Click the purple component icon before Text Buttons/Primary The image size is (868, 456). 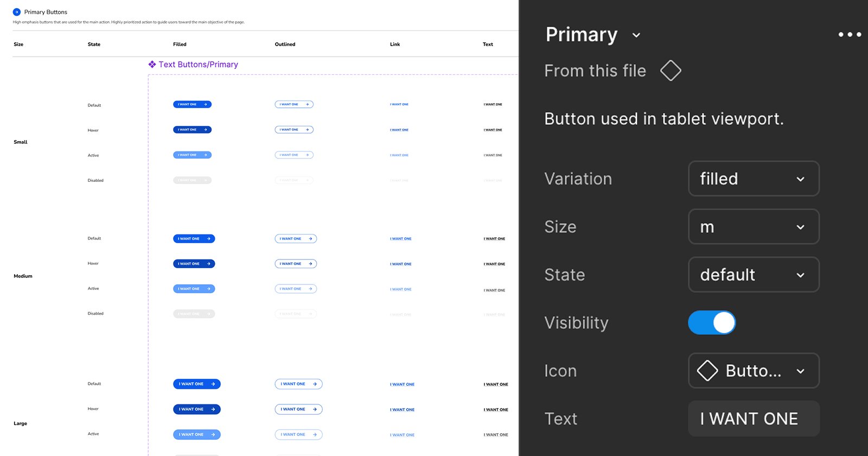[x=152, y=65]
